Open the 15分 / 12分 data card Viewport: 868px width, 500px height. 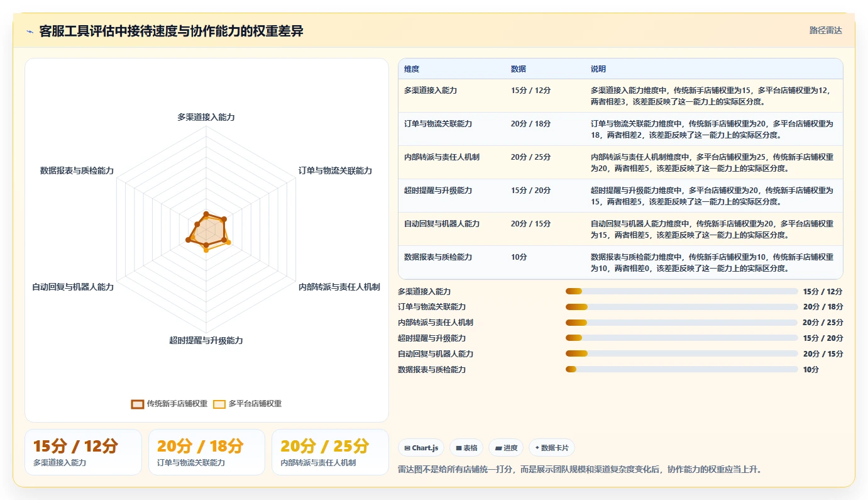pyautogui.click(x=83, y=452)
